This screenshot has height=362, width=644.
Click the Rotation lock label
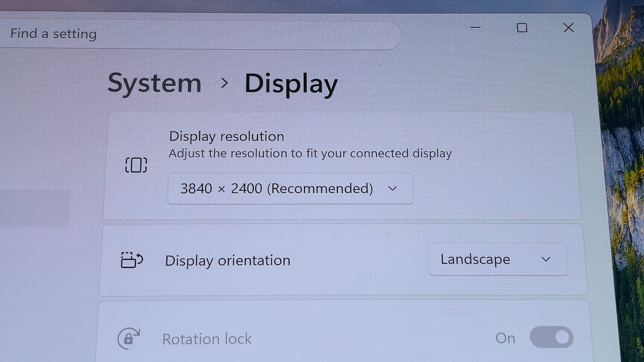[207, 339]
